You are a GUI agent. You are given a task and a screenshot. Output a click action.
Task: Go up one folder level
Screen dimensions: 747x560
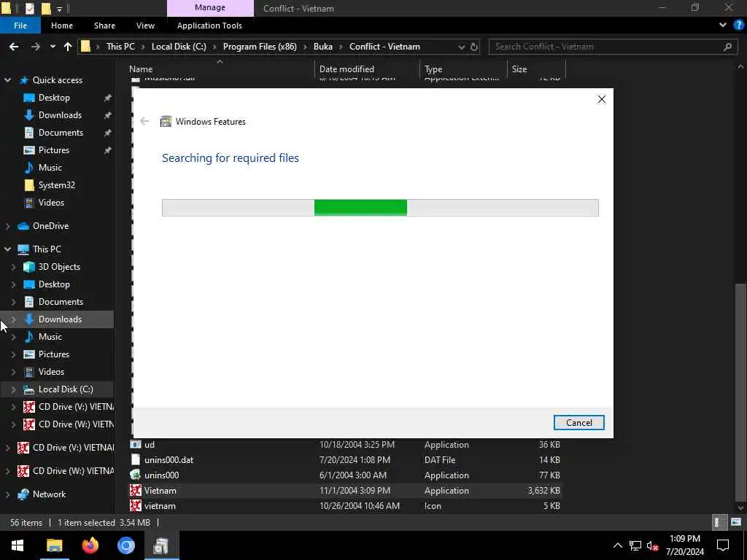coord(68,47)
